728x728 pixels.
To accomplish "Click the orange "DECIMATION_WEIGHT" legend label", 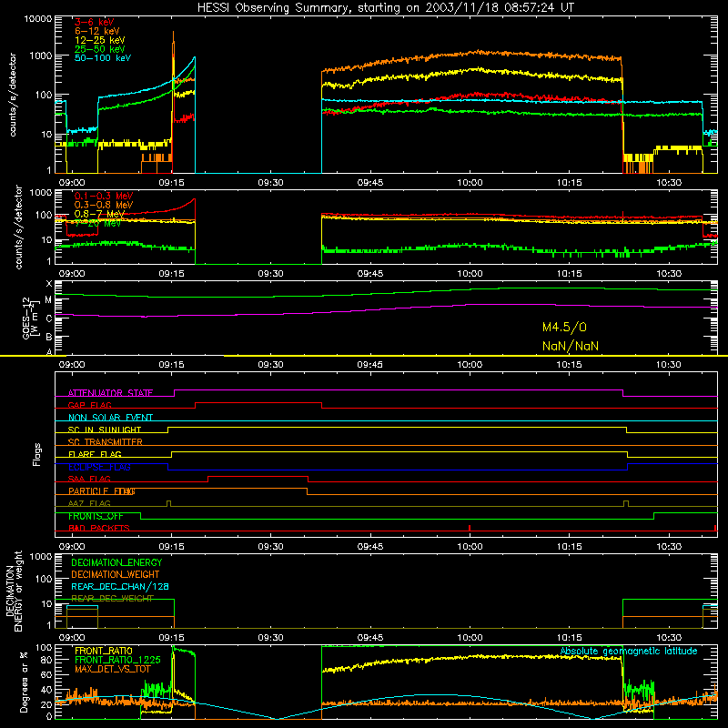I will pos(116,575).
